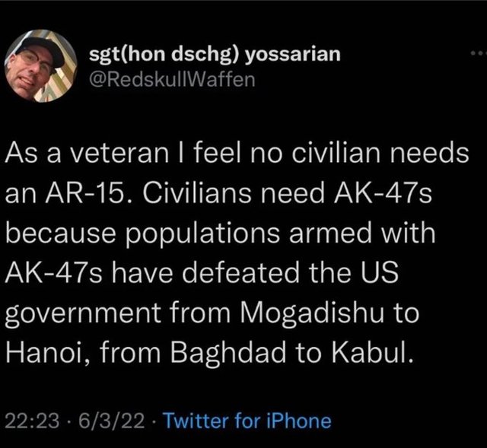Click the display name sgt(hon dschg) yossarian
This screenshot has width=487, height=448.
tap(215, 54)
